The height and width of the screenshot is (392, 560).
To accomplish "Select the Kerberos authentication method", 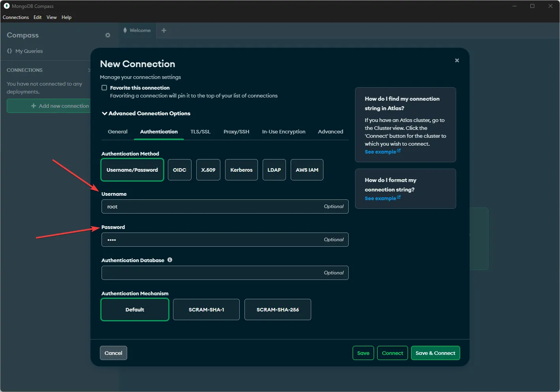I will click(x=241, y=170).
